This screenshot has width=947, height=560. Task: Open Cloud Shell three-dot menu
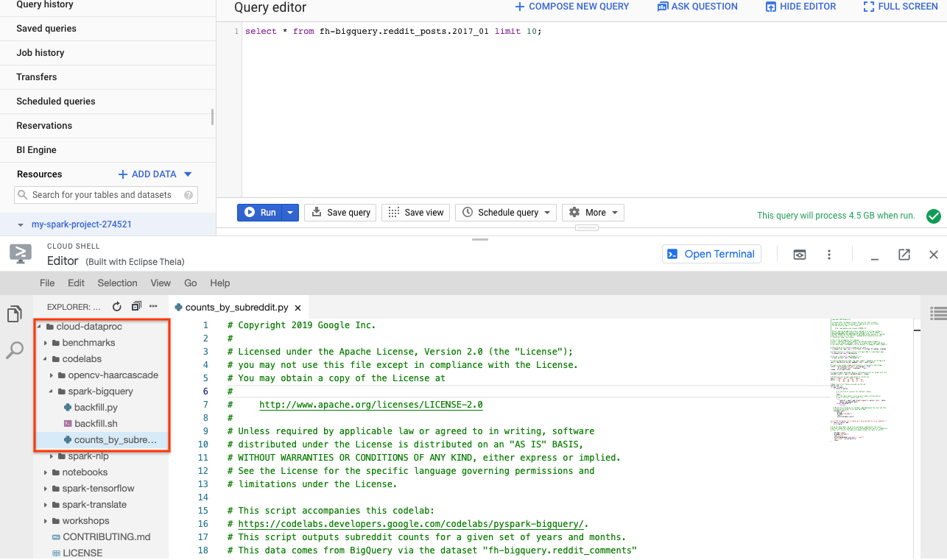[829, 255]
